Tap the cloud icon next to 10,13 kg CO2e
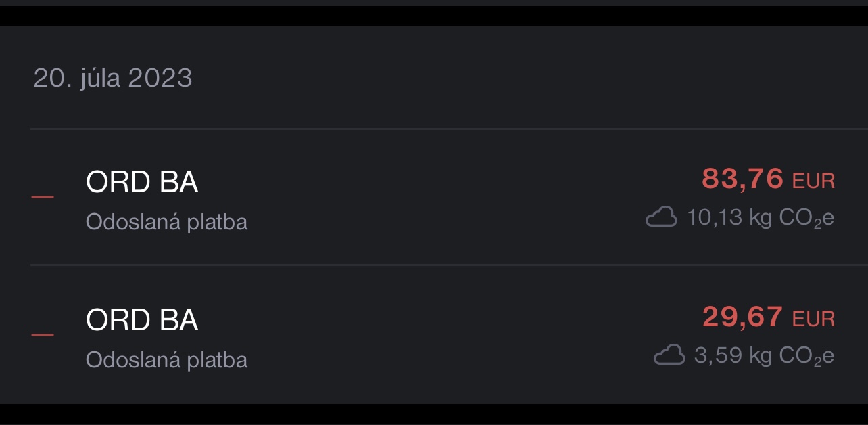 [x=661, y=217]
